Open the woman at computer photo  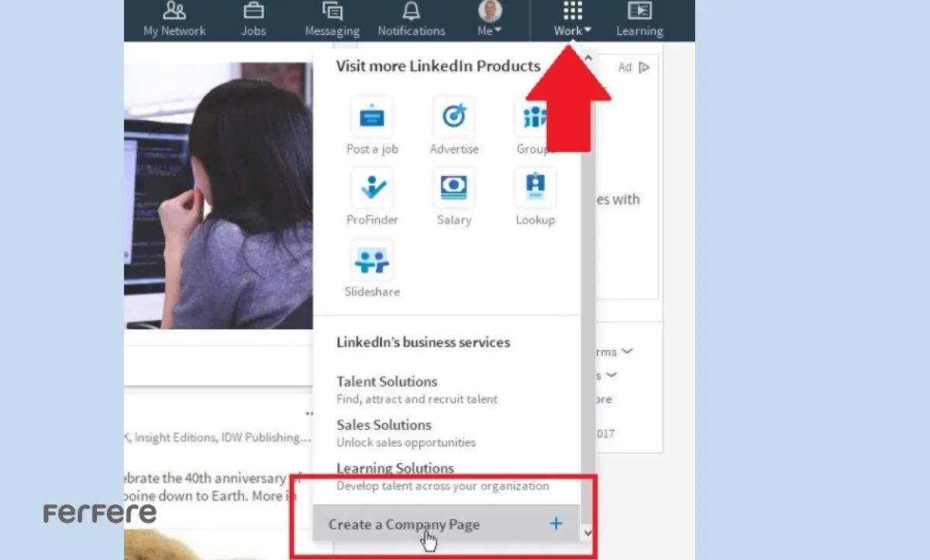pos(219,196)
